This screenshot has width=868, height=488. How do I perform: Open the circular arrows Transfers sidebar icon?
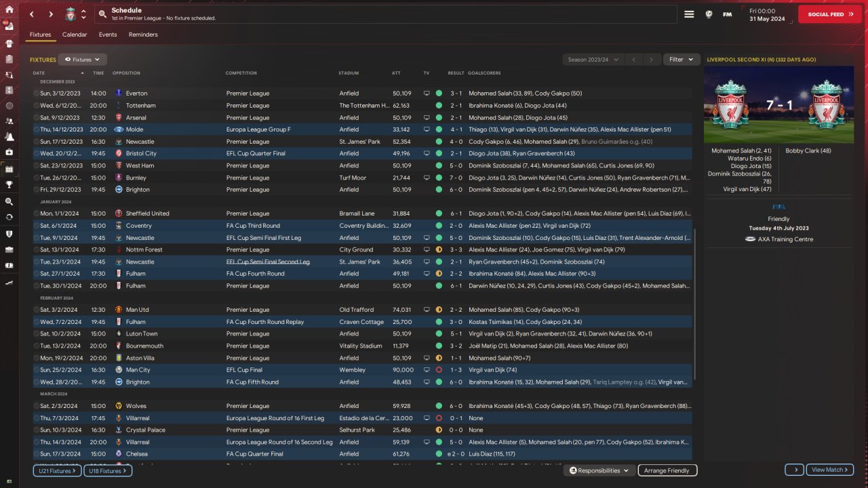[x=9, y=217]
